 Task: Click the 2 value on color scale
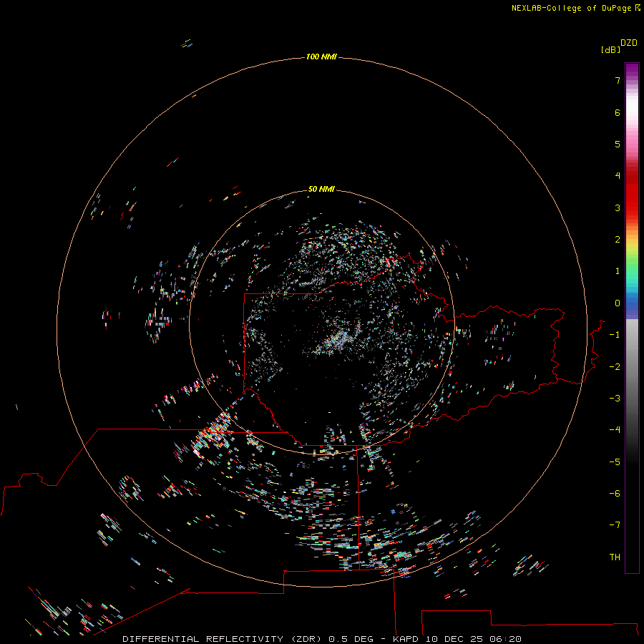618,240
